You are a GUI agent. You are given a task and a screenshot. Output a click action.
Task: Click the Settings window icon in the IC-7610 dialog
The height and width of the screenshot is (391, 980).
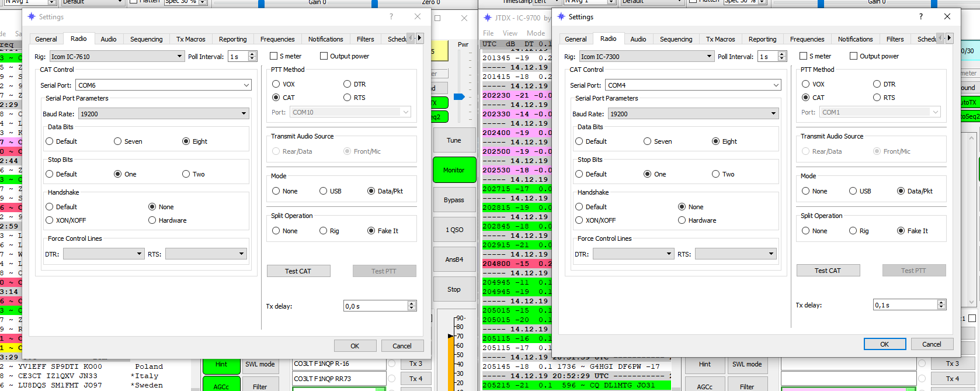[32, 17]
